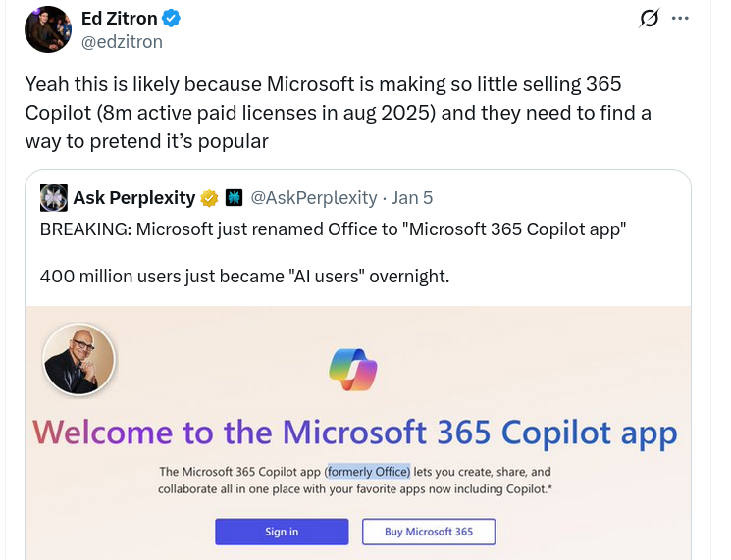Viewport: 731px width, 560px height.
Task: Open the three-dot more options menu
Action: click(680, 19)
